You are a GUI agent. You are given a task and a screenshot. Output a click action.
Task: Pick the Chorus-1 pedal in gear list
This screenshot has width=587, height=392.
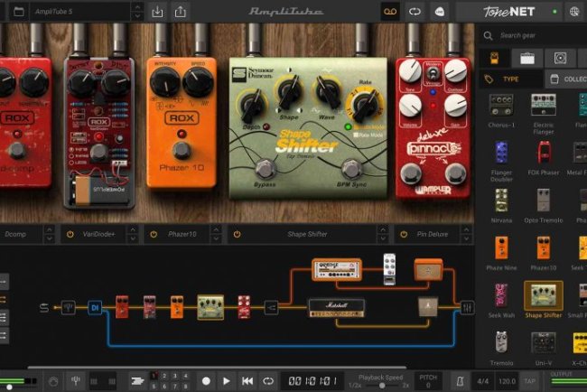501,110
